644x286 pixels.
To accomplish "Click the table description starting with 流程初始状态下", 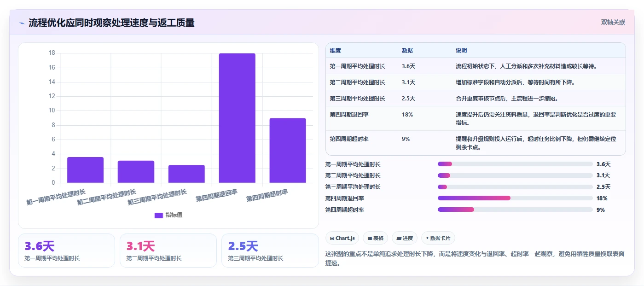I will [526, 66].
